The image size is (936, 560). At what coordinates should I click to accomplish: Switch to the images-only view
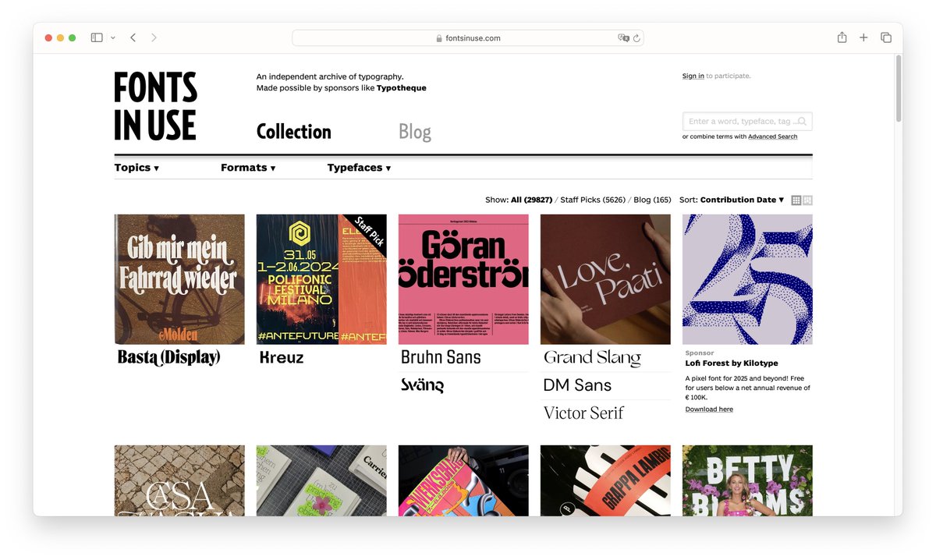(807, 200)
